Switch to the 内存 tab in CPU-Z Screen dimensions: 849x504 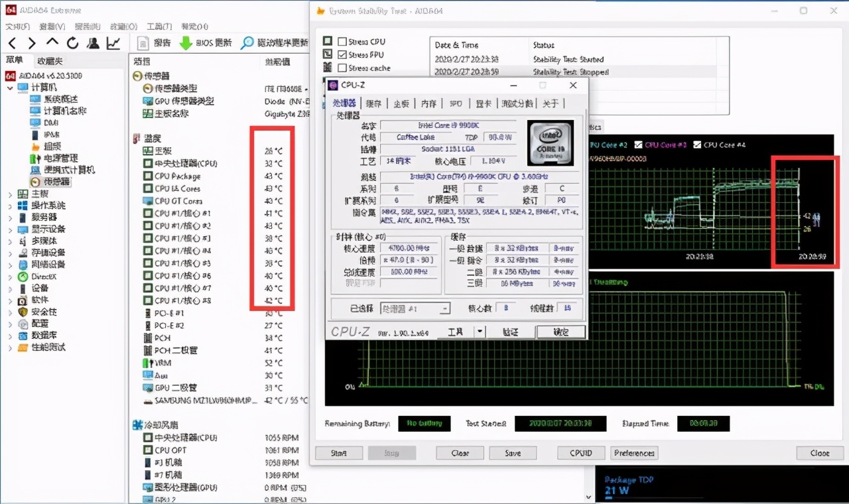tap(428, 103)
